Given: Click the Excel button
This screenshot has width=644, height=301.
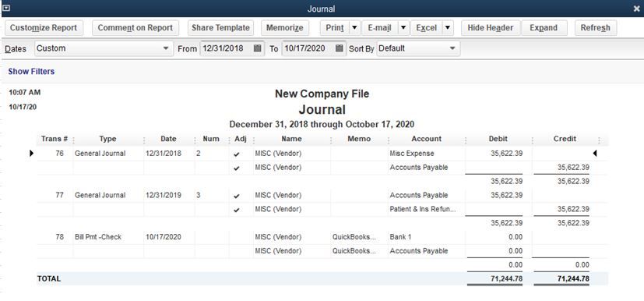Looking at the screenshot, I should tap(426, 28).
